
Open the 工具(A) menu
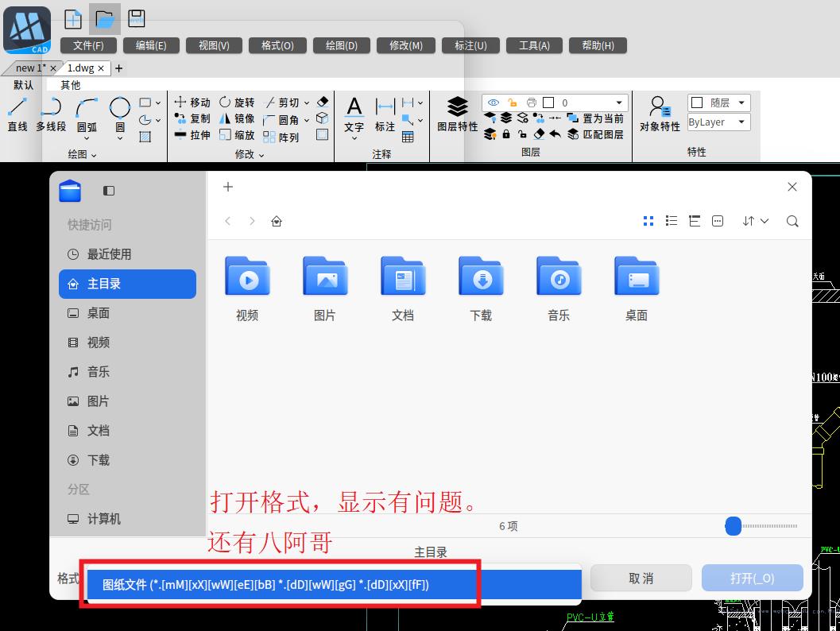click(x=535, y=45)
